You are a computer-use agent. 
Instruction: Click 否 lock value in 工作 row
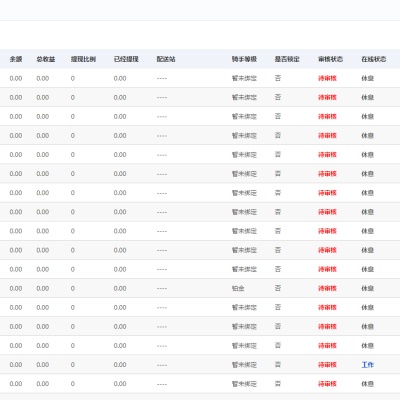tap(278, 364)
